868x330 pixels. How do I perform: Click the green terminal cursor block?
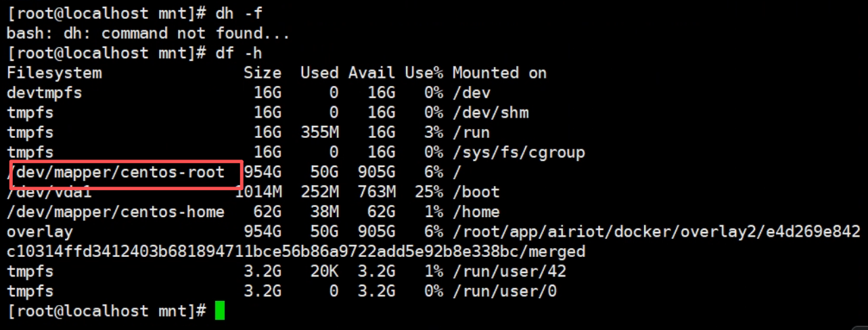pos(219,311)
